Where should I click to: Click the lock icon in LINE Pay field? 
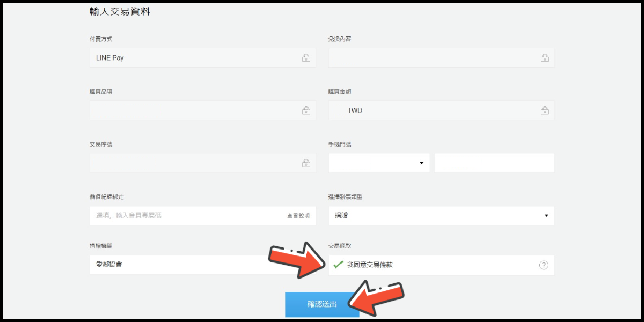(306, 58)
